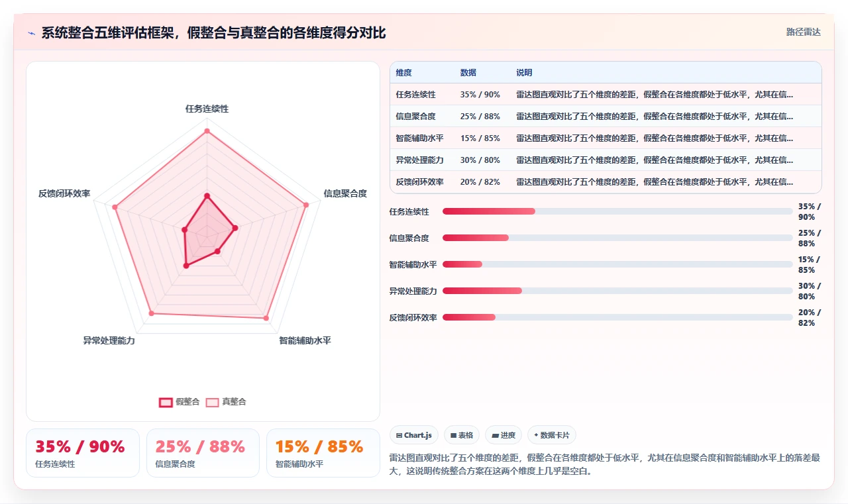848x504 pixels.
Task: Click the 维度 column header
Action: coord(404,73)
